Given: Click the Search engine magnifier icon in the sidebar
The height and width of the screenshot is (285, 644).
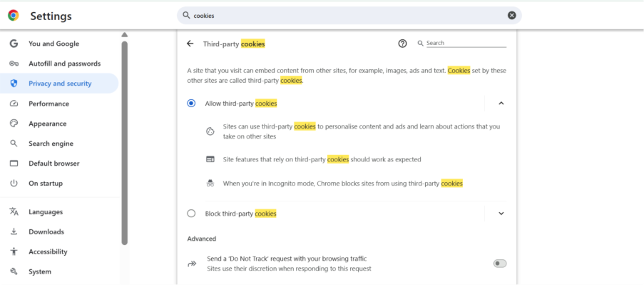Looking at the screenshot, I should point(14,144).
